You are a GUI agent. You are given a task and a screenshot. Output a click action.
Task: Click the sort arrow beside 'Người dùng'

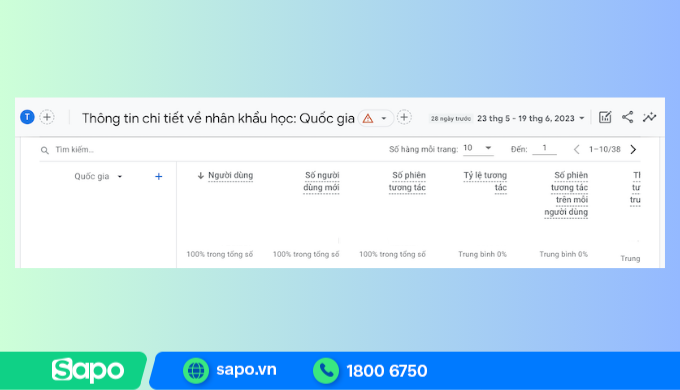(200, 176)
